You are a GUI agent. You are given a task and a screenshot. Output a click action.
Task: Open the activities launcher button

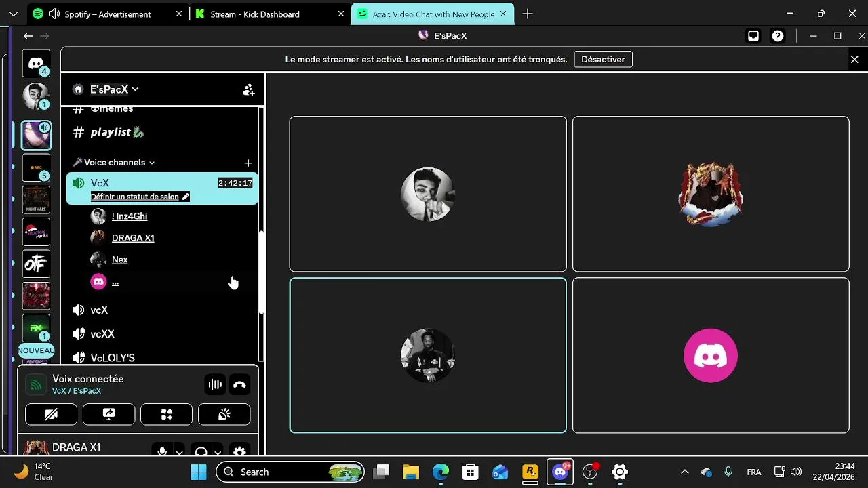pos(166,414)
